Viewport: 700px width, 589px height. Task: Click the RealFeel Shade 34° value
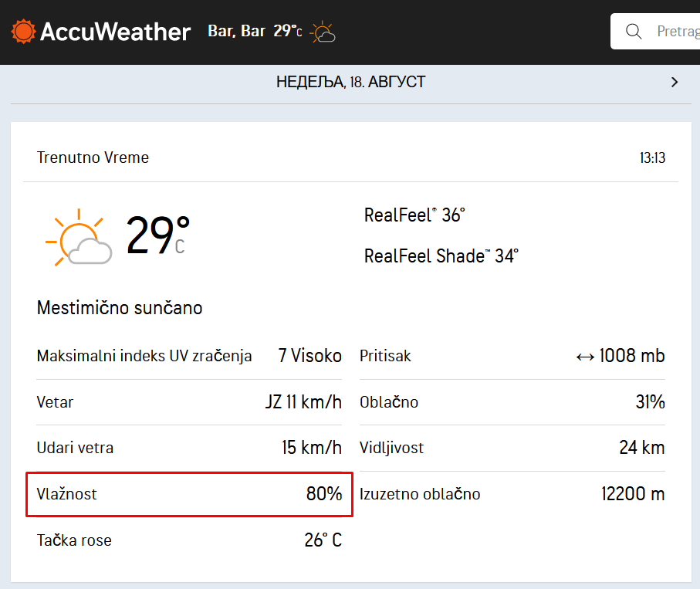441,256
